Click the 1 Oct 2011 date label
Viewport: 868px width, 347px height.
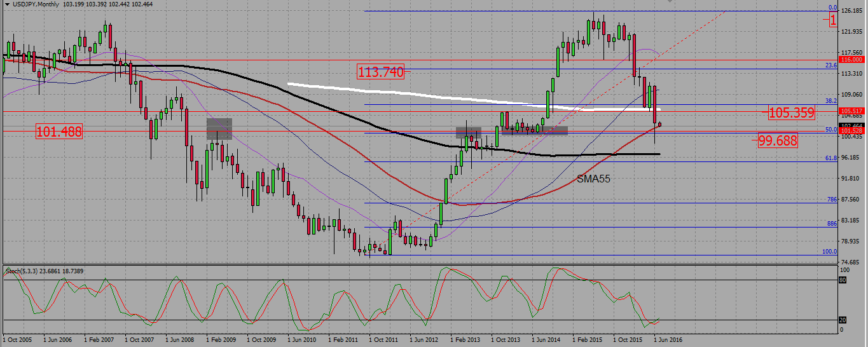point(383,339)
